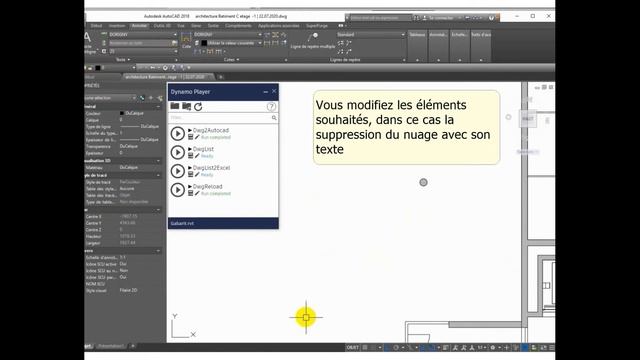Expand the Texte panel dropdown
Screen dimensions: 640x360
point(123,60)
